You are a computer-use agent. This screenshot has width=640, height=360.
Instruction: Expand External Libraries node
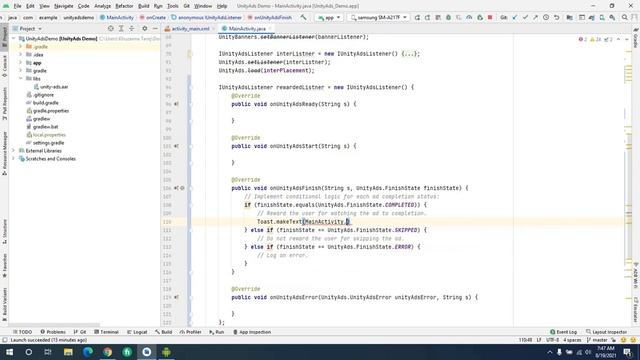click(13, 151)
